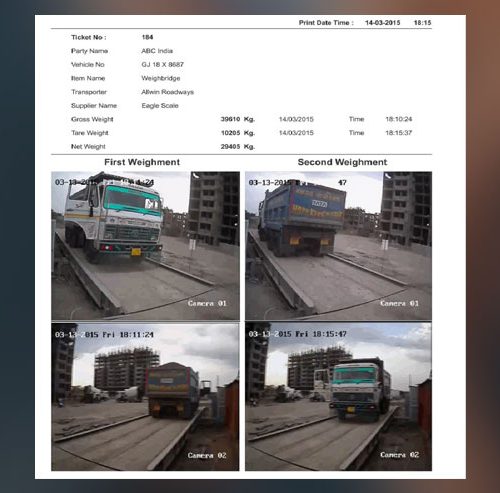The width and height of the screenshot is (500, 493).
Task: Click the 'Item Name' label
Action: point(88,78)
